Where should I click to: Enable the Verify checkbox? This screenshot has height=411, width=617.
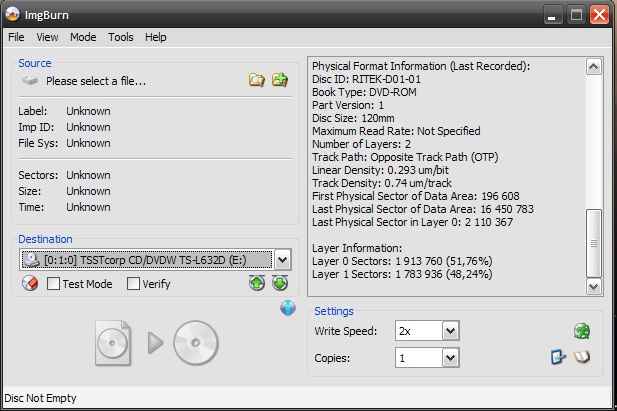133,283
